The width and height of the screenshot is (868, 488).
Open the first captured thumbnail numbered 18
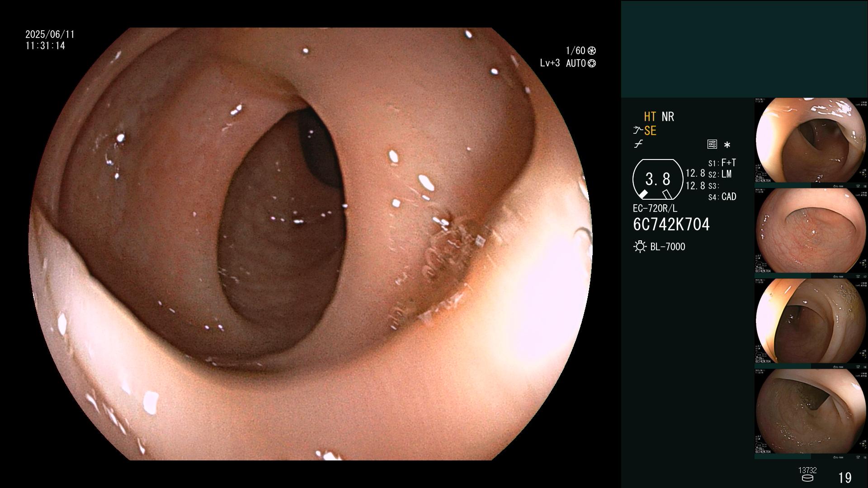[x=811, y=143]
